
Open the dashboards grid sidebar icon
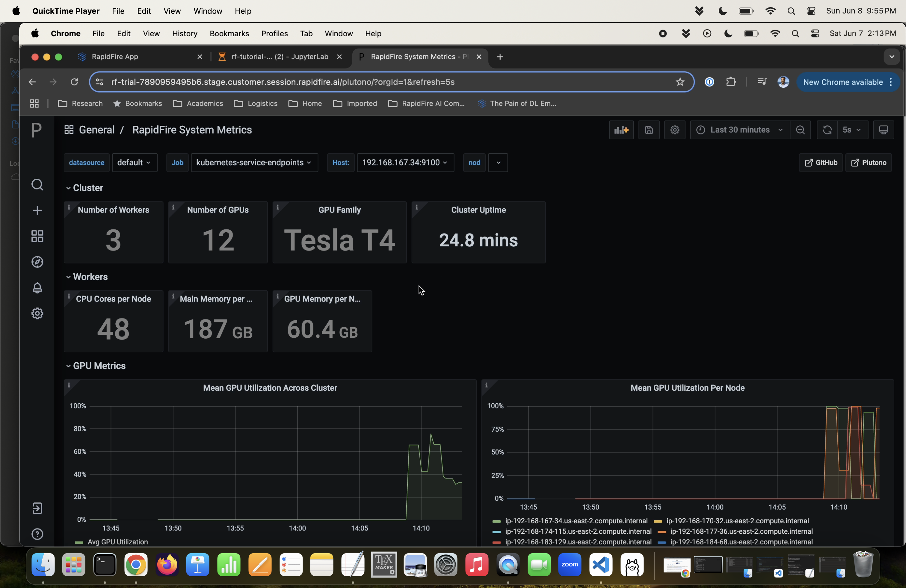(37, 236)
